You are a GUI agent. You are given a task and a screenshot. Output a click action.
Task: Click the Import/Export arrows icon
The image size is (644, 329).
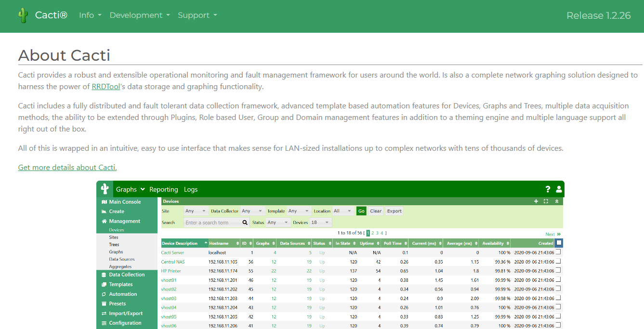click(x=104, y=313)
